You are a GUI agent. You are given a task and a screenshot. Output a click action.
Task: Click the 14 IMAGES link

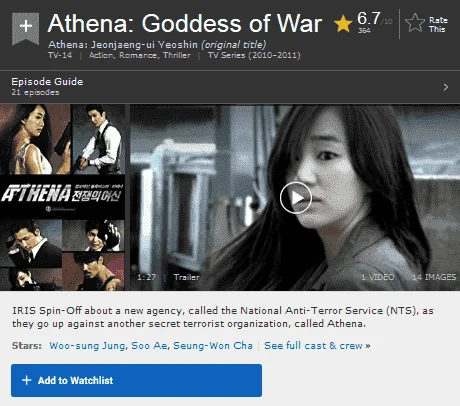tap(434, 277)
